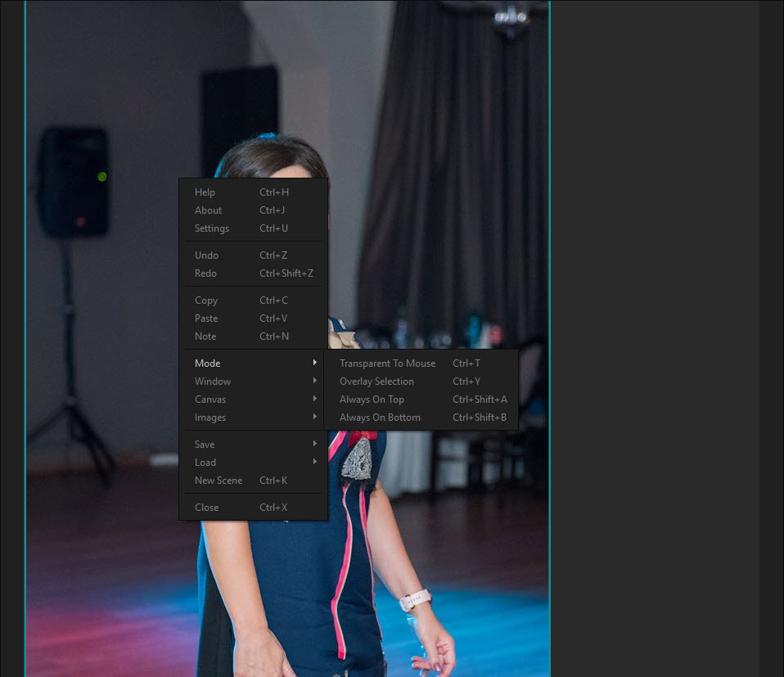
Task: Expand the Save submenu
Action: coord(253,444)
